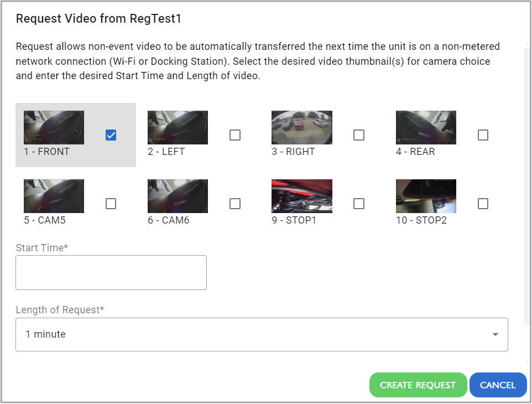The image size is (532, 404).
Task: Tick the 4 - REAR camera checkbox
Action: point(483,135)
